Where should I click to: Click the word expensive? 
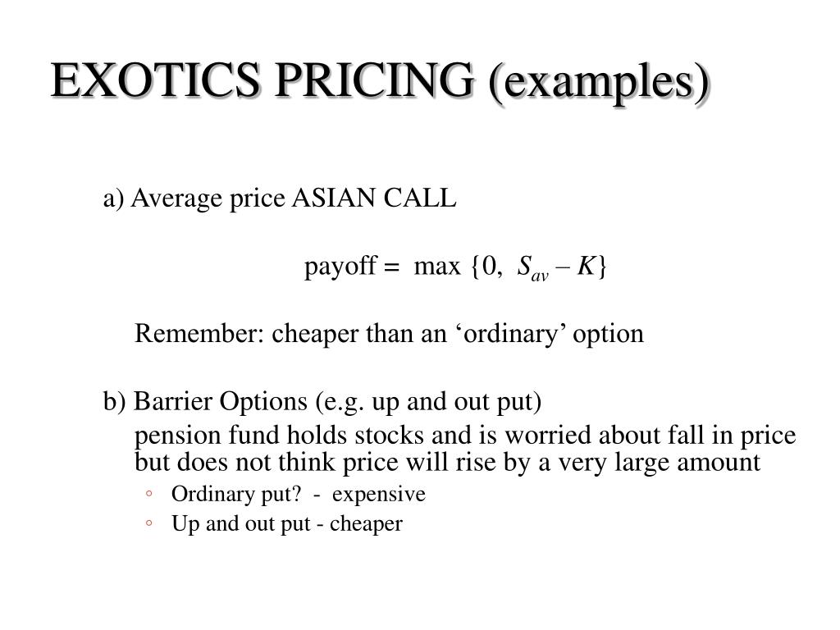[379, 495]
